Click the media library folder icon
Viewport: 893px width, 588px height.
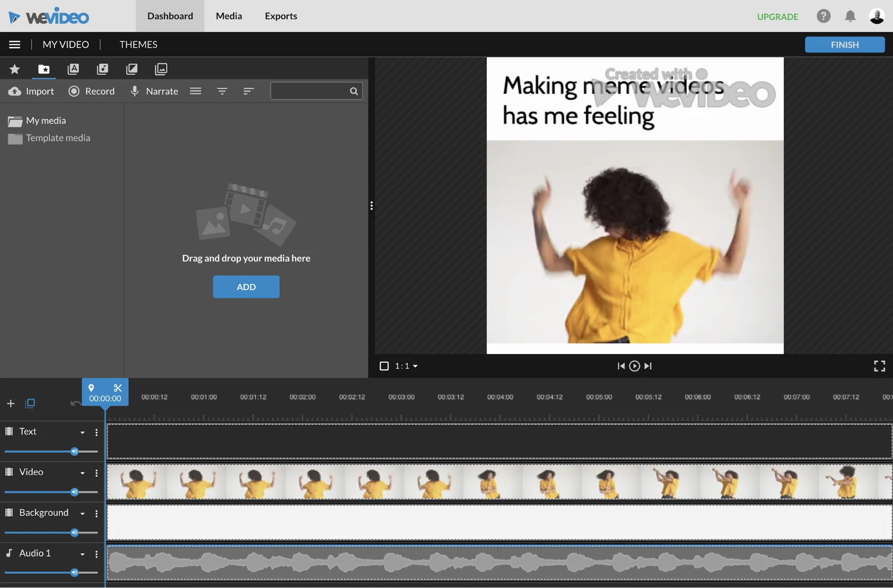coord(43,68)
